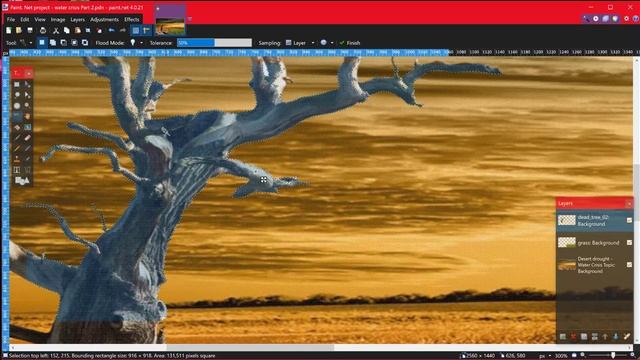Uncheck grass Background layer visibility
Image resolution: width=640 pixels, height=360 pixels.
[x=629, y=242]
